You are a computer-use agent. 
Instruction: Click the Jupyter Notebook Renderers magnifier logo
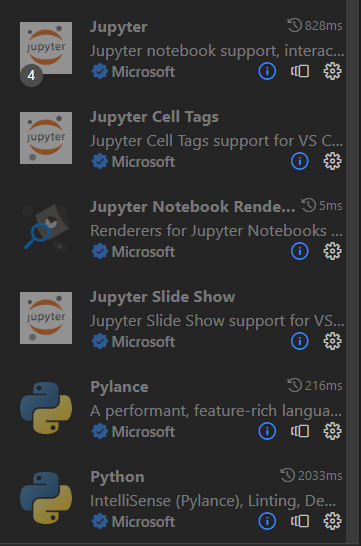point(46,228)
